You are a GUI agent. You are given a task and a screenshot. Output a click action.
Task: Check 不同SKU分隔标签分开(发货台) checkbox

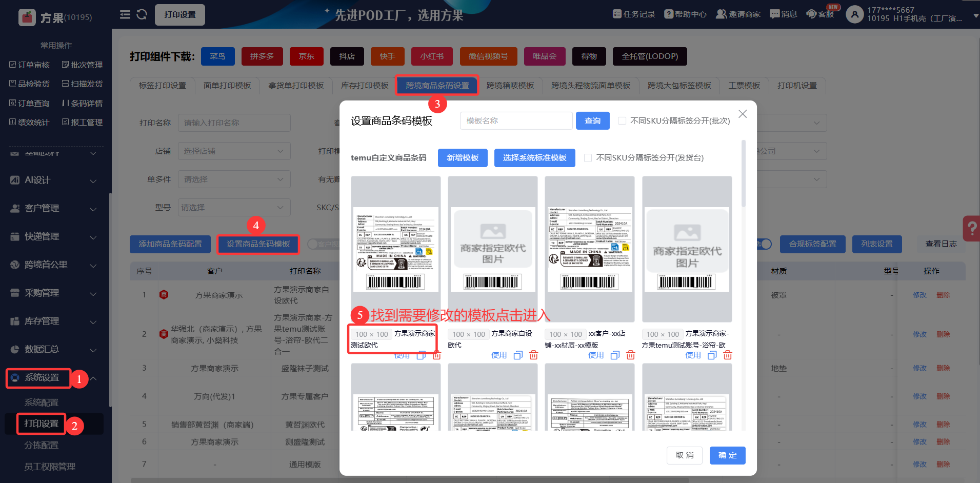pos(588,158)
